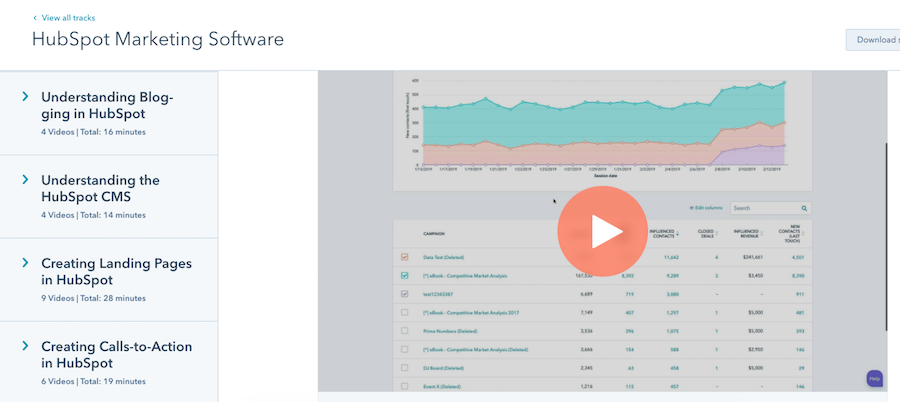Click the '6 Videos | Total: 19 minutes' text
Image resolution: width=900 pixels, height=402 pixels.
tap(94, 381)
